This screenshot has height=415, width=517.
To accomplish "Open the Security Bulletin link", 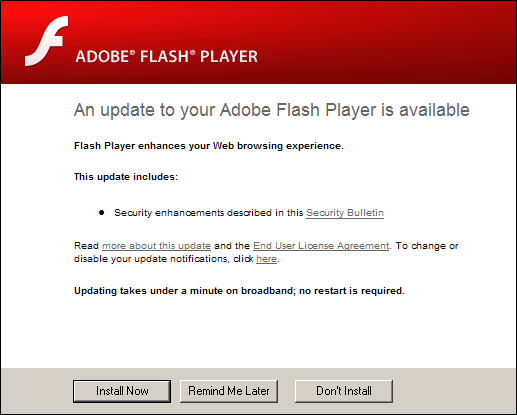I will [345, 213].
